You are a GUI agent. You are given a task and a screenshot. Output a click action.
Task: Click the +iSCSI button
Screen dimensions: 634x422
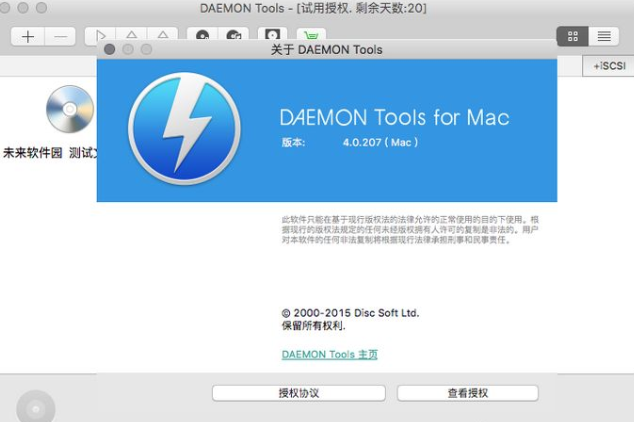pos(609,66)
